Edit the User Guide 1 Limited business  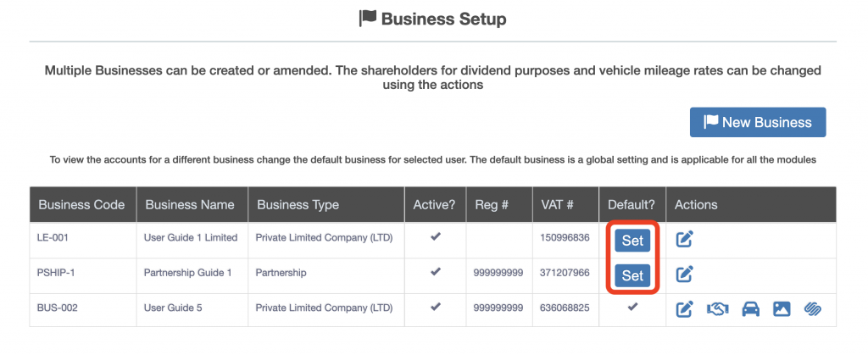click(x=685, y=240)
